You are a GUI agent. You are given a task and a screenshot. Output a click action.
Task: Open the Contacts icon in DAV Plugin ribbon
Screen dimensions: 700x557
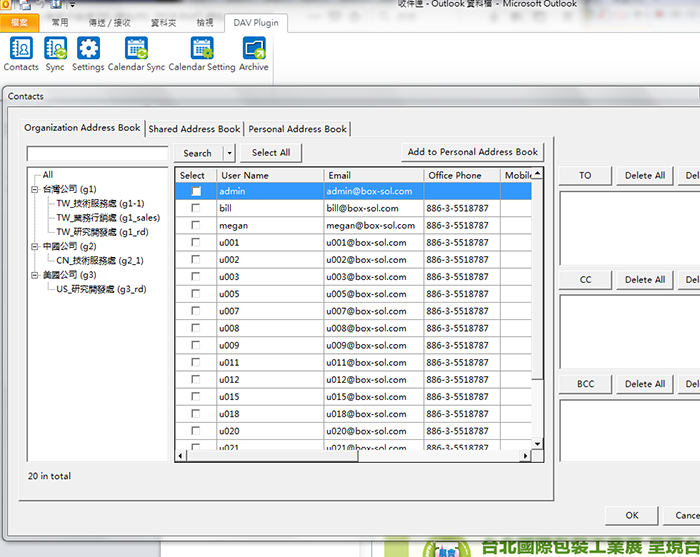coord(21,54)
